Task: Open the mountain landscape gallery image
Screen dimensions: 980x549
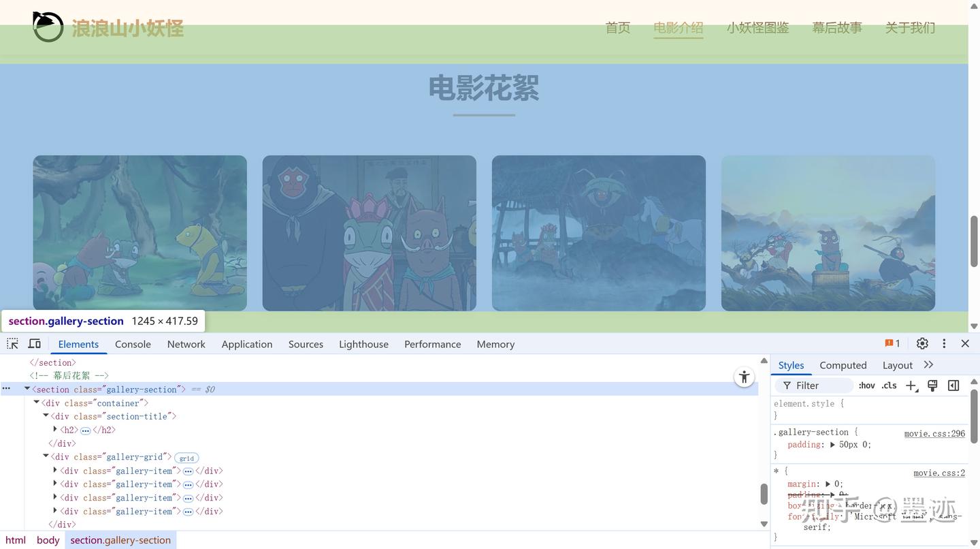Action: (828, 233)
